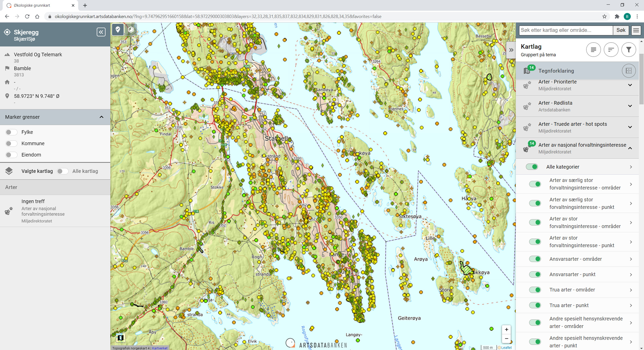Toggle the Kommune border switch

coord(11,143)
